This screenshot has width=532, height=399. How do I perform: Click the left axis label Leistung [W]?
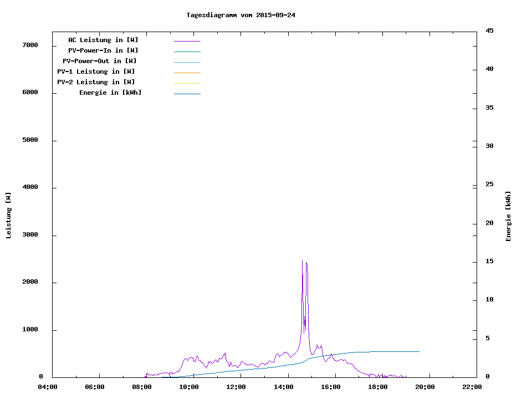pyautogui.click(x=8, y=216)
